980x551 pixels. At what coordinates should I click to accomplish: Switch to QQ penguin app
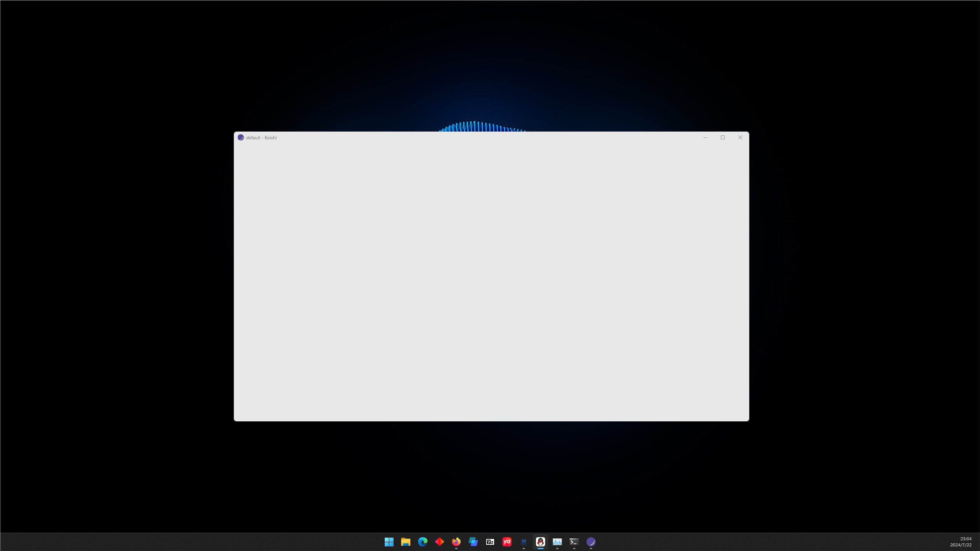tap(541, 542)
